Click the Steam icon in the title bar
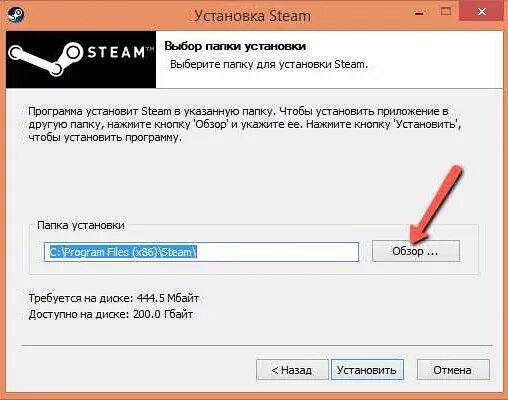Screen dimensions: 508x400 point(16,15)
